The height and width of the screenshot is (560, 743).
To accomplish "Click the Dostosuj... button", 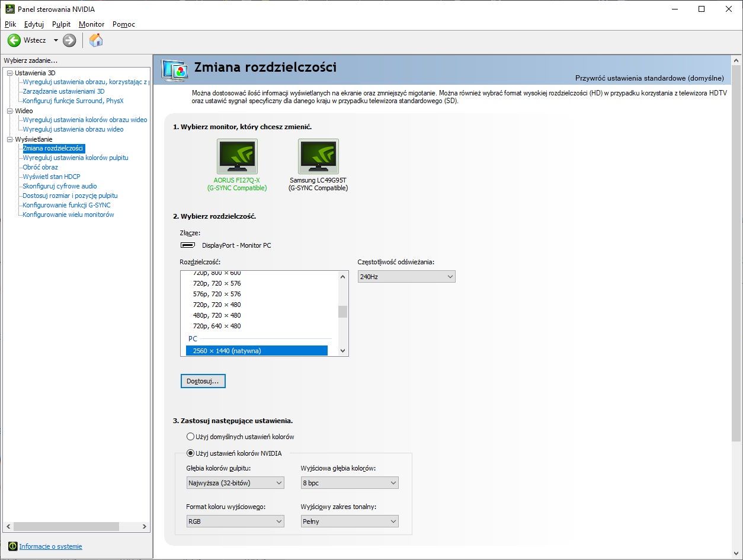I will tap(203, 381).
